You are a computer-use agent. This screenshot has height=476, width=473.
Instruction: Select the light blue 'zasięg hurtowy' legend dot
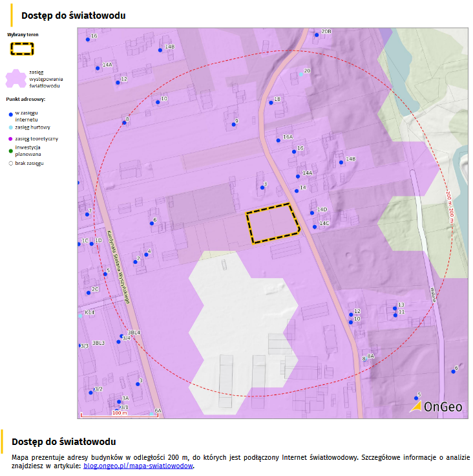point(10,127)
